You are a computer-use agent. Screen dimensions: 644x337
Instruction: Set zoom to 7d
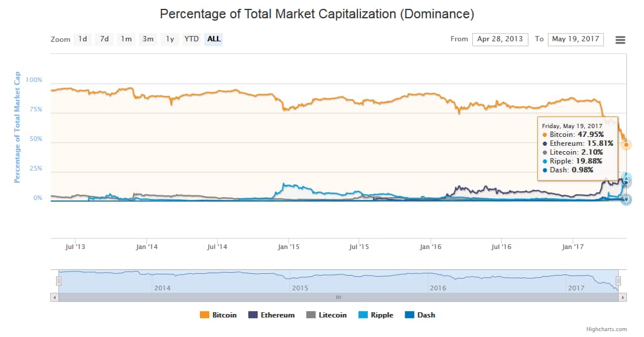[104, 40]
